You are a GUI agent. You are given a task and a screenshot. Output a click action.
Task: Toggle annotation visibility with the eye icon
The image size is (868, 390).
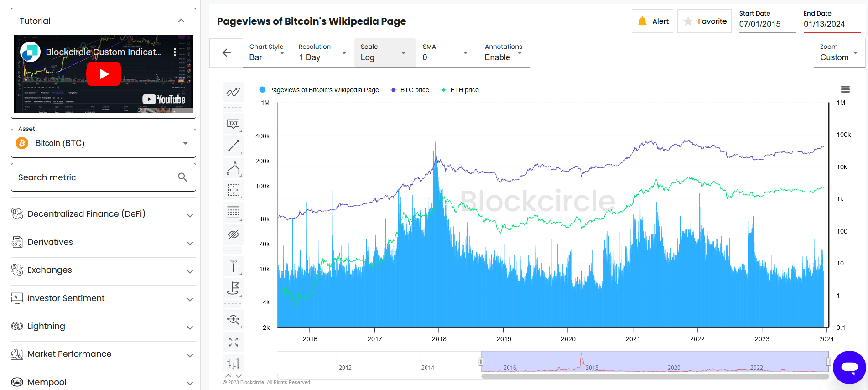point(233,234)
